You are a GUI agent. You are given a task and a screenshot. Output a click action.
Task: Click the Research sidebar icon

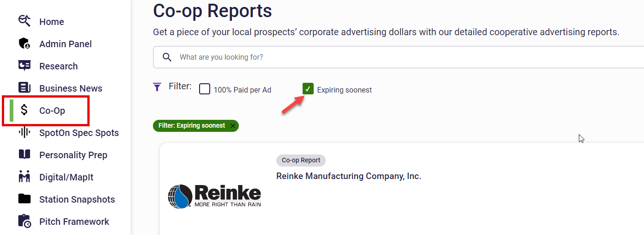click(24, 66)
